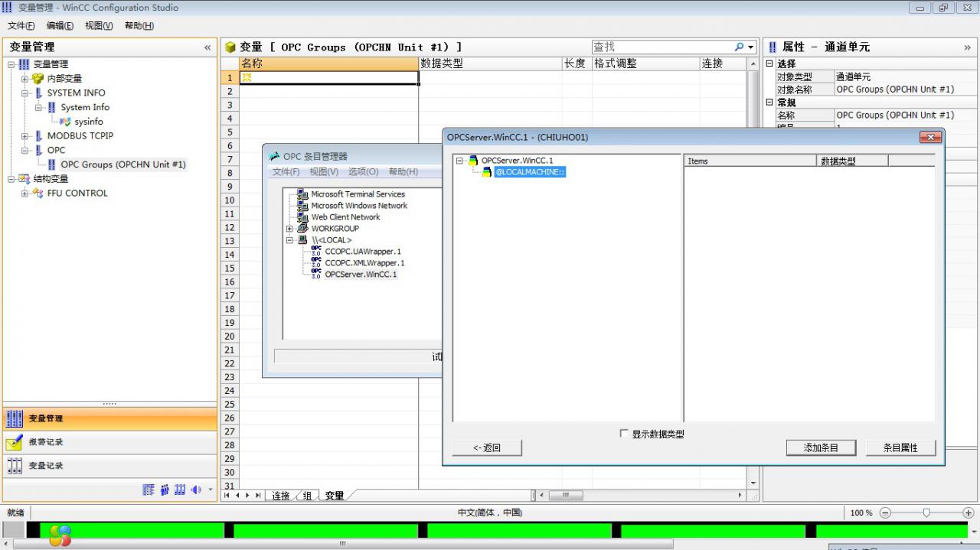Click the SYSTEM INFO channel icon
The height and width of the screenshot is (550, 980).
point(38,93)
